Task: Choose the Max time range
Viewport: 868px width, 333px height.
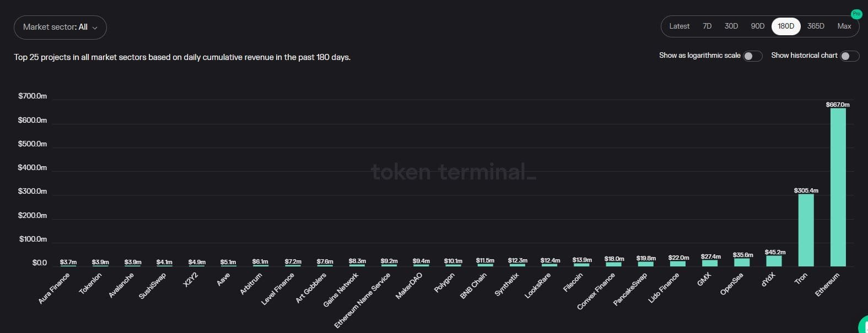Action: coord(844,26)
